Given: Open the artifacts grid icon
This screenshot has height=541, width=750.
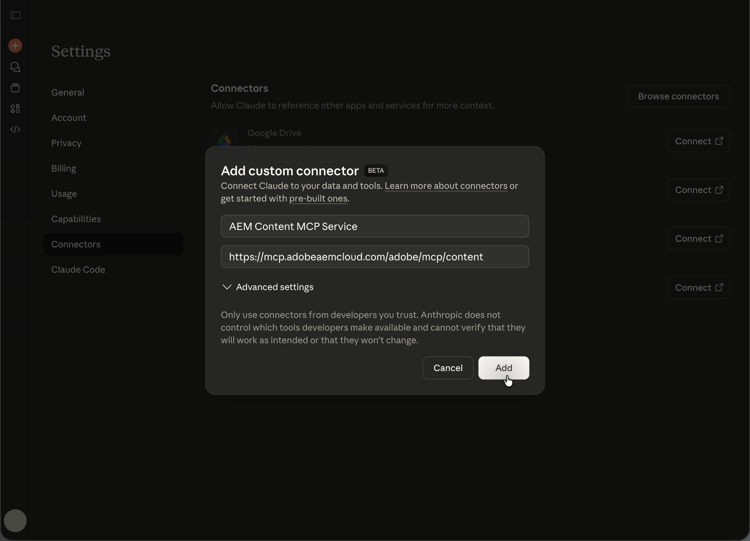Looking at the screenshot, I should click(15, 109).
